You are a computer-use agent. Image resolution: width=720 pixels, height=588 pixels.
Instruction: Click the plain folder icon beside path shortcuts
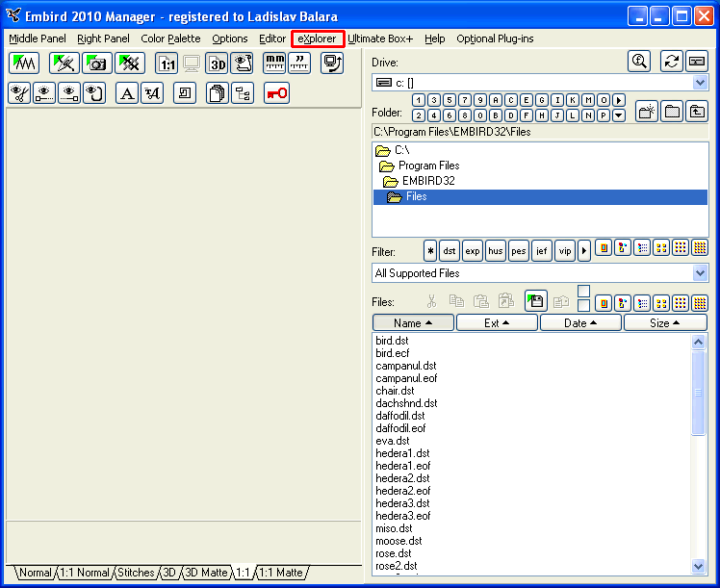point(672,111)
